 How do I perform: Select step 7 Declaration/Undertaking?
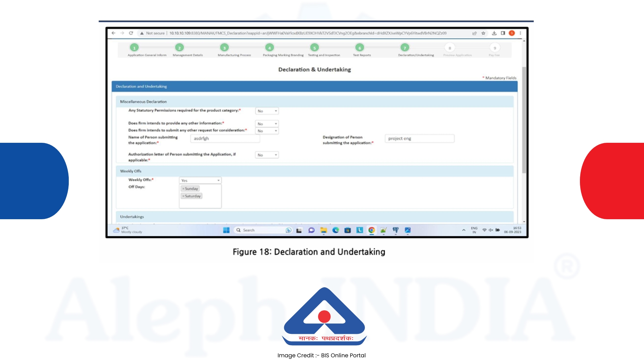[405, 48]
